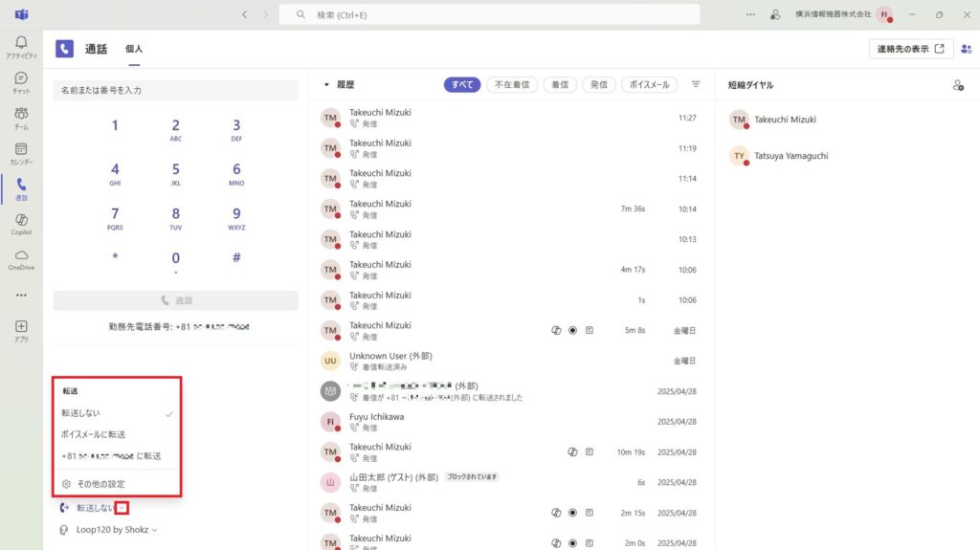The image size is (980, 550).
Task: Choose forward to +81 number option
Action: click(x=117, y=455)
